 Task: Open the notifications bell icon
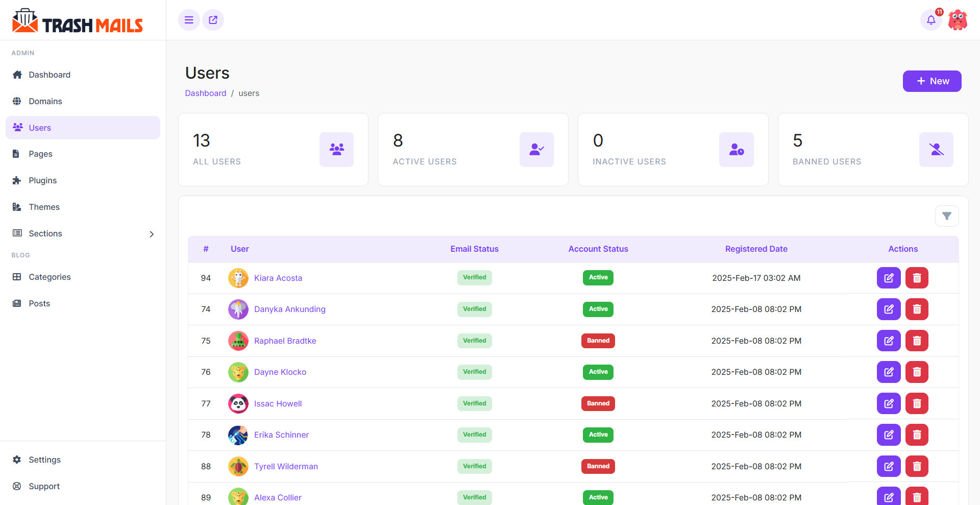(931, 20)
